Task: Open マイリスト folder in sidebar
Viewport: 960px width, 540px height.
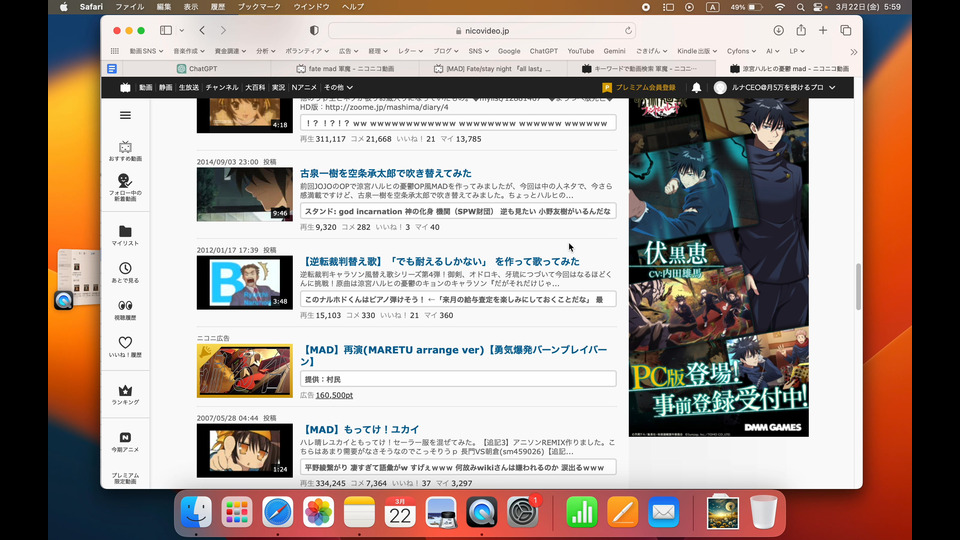Action: click(x=126, y=235)
